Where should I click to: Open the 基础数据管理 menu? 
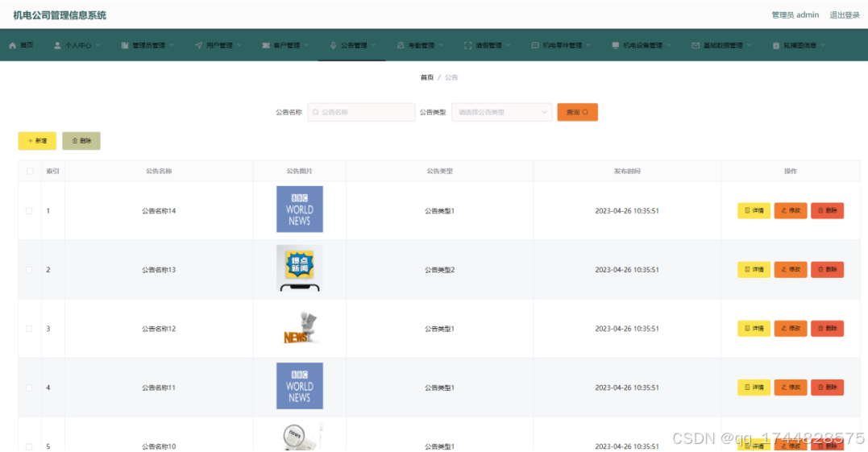(721, 45)
